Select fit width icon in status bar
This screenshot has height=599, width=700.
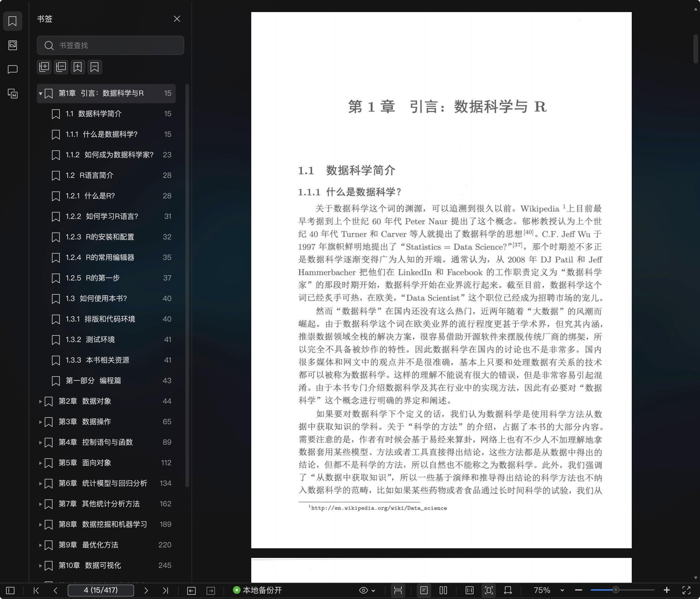[508, 590]
